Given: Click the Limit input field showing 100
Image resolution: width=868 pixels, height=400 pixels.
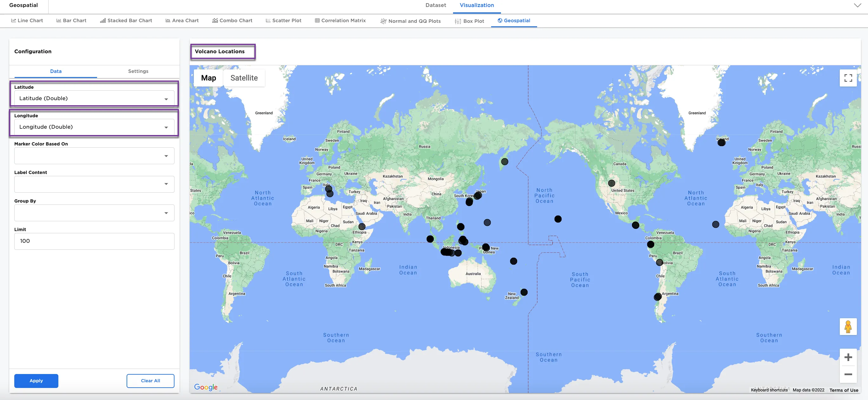Looking at the screenshot, I should 94,241.
